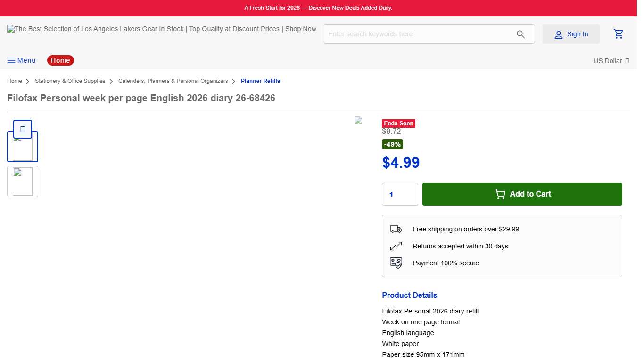The image size is (644, 362).
Task: Select the Home tab pill
Action: point(60,60)
